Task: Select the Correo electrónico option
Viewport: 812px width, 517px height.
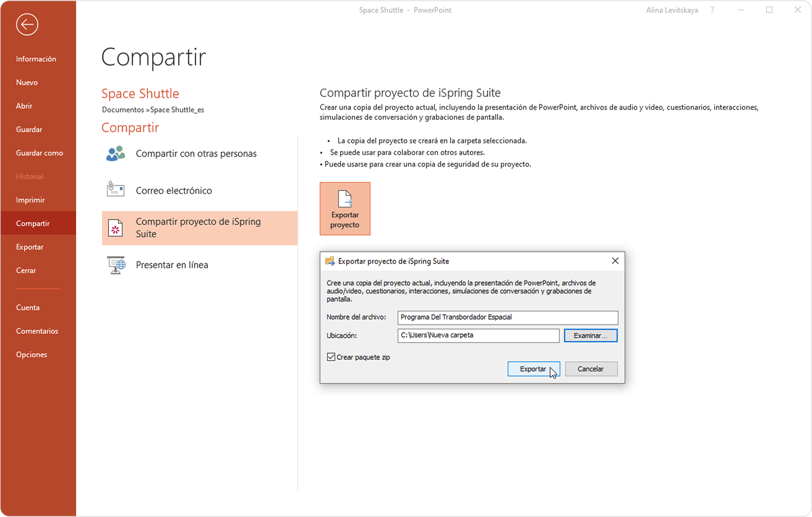Action: [200, 190]
